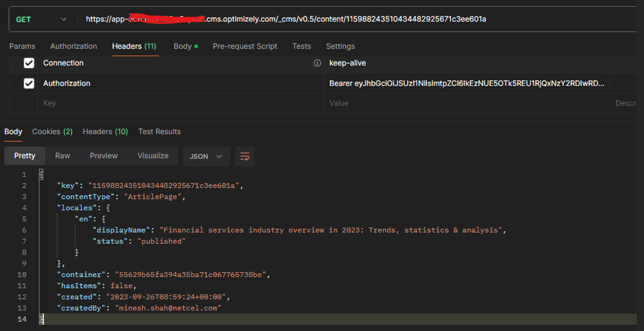
Task: Uncheck the Connection header checkbox
Action: point(29,63)
